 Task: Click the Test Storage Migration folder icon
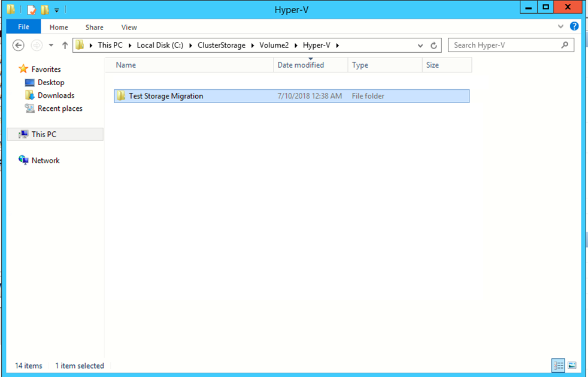pos(121,96)
